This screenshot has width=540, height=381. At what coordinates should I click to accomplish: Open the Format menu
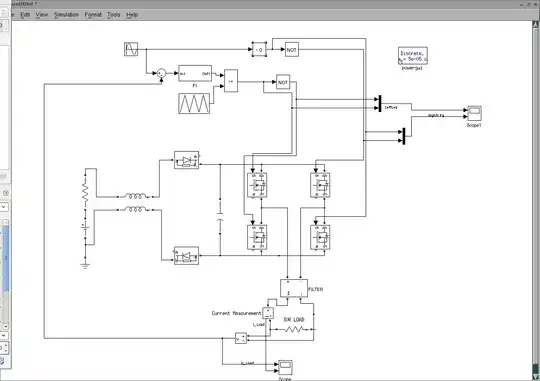93,15
